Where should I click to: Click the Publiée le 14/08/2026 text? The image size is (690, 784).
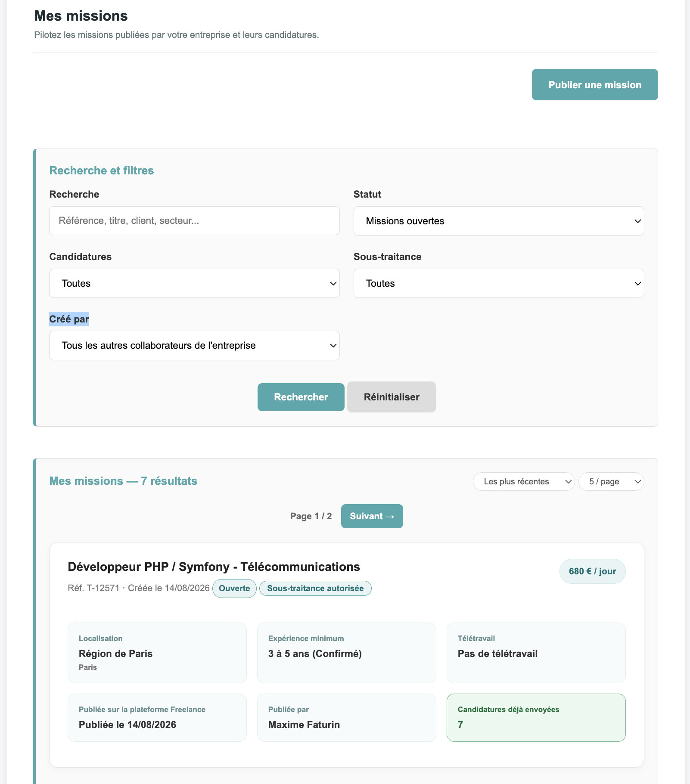pyautogui.click(x=127, y=725)
